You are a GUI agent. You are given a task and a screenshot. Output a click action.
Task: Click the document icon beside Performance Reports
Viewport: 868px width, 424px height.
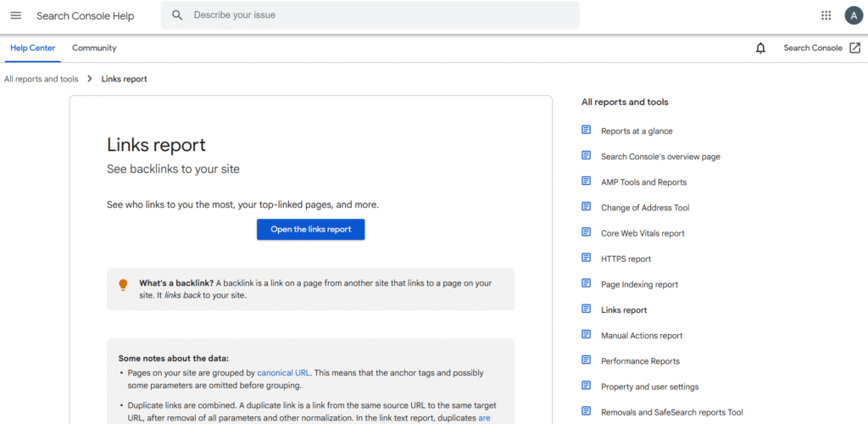tap(587, 360)
